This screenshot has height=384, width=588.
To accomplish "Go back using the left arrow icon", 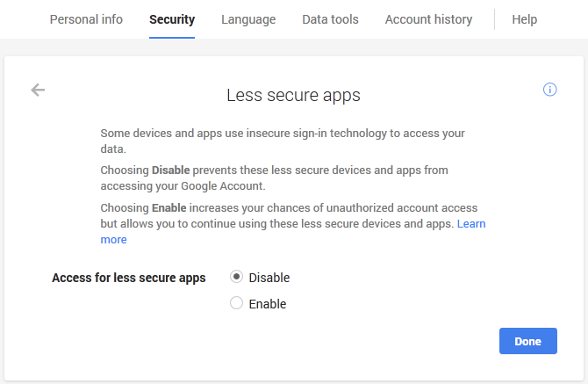I will coord(38,91).
